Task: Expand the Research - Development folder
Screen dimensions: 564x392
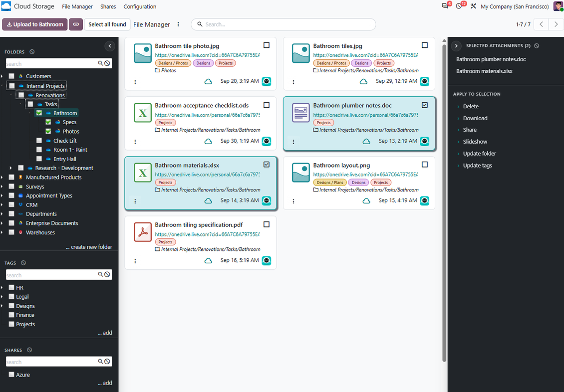Action: pos(11,168)
